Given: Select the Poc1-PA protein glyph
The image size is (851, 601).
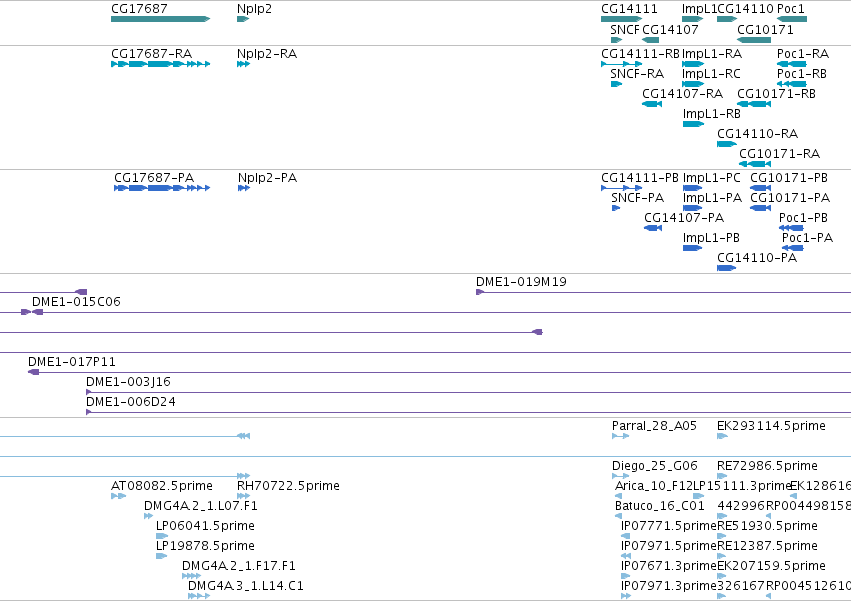Looking at the screenshot, I should [x=793, y=248].
